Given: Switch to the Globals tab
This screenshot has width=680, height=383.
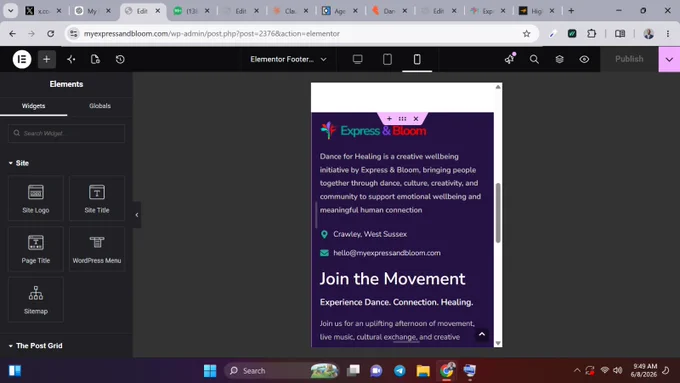Looking at the screenshot, I should [100, 106].
